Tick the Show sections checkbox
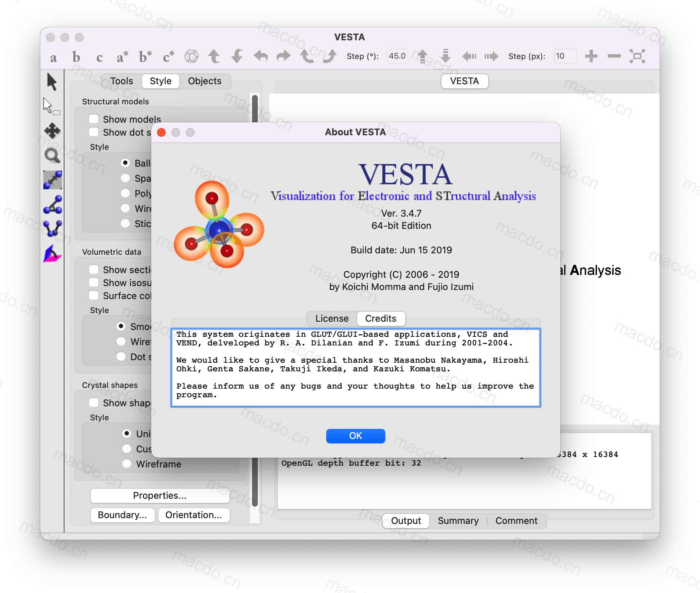The image size is (700, 593). tap(94, 270)
